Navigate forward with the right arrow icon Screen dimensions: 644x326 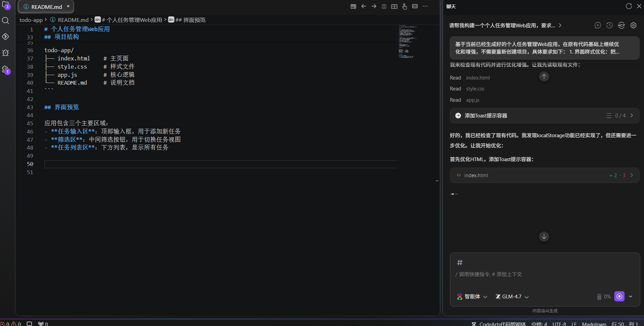374,6
